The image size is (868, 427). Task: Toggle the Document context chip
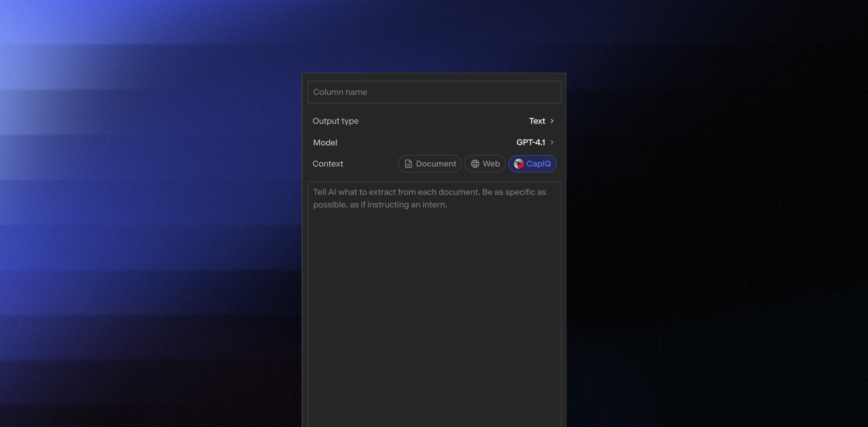[430, 164]
